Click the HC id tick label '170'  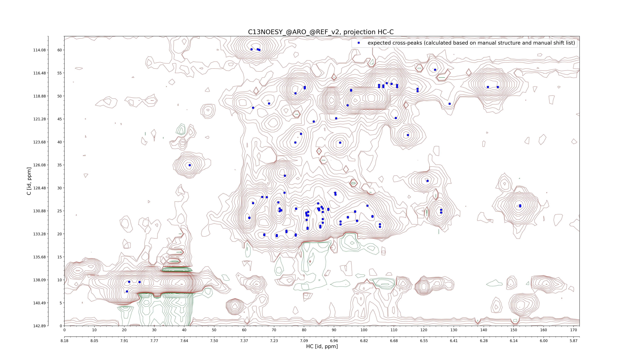point(574,330)
